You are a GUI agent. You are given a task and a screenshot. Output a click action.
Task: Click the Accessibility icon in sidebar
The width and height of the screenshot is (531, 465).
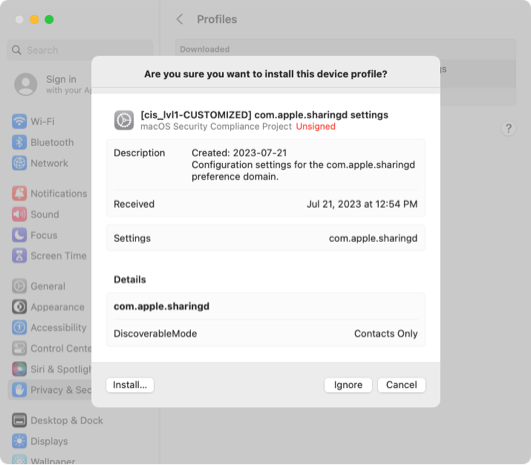19,327
